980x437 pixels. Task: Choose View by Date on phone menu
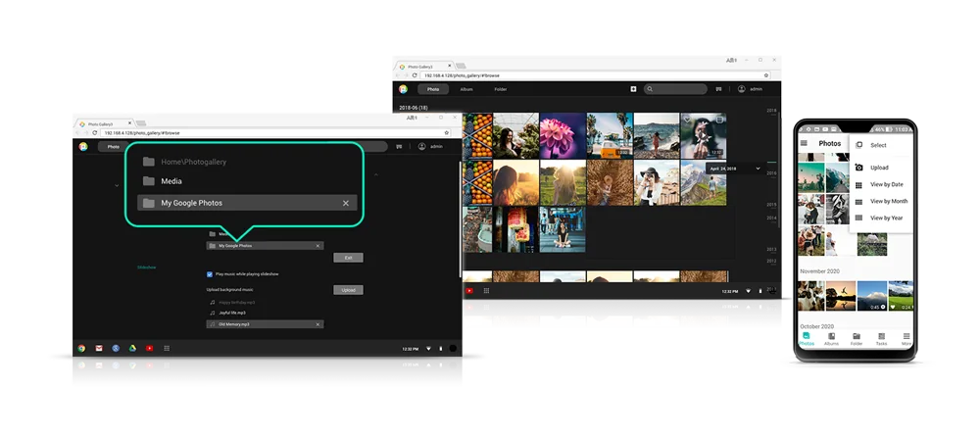(881, 184)
